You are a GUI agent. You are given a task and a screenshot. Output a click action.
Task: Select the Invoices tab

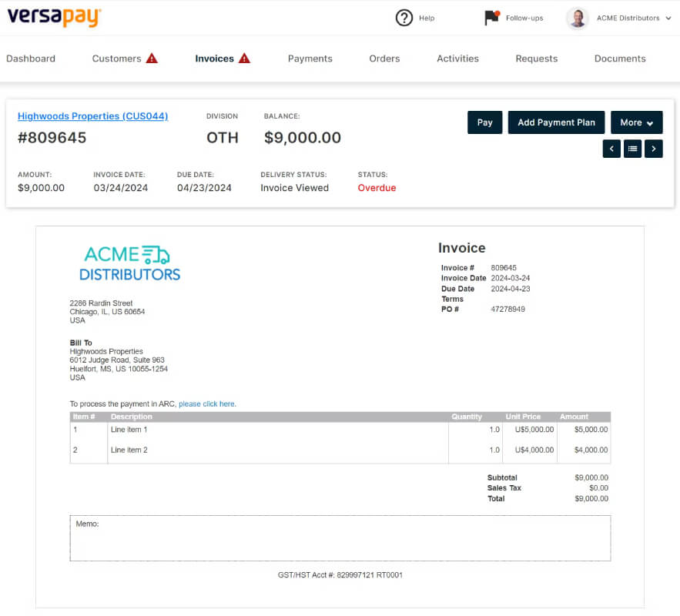214,59
